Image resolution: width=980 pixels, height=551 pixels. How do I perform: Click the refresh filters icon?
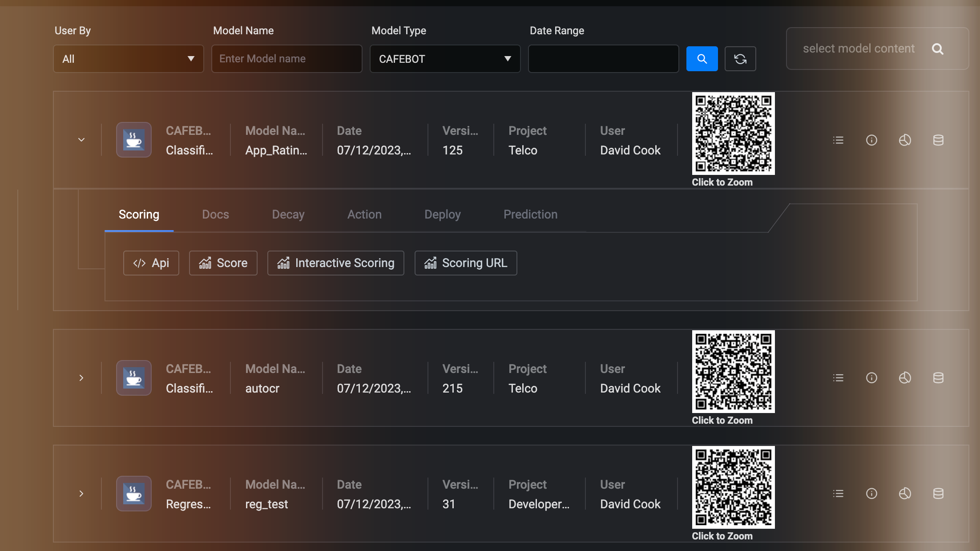[x=740, y=59]
